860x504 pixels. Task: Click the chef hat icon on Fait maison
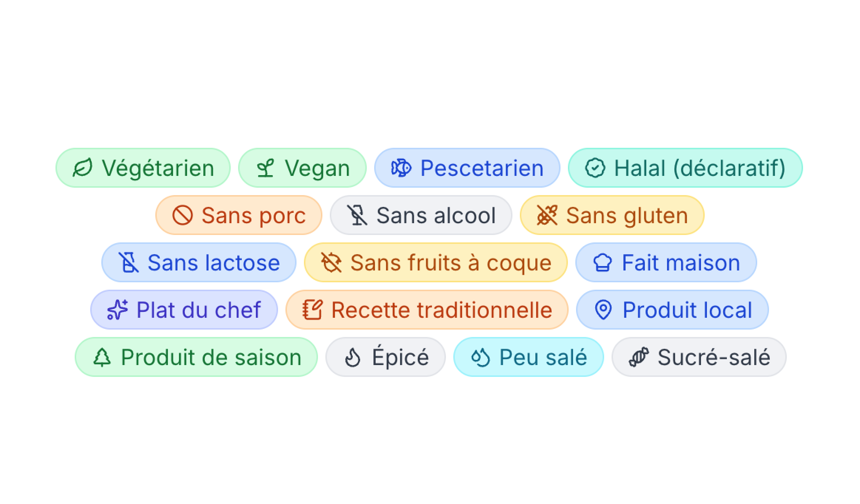tap(602, 262)
